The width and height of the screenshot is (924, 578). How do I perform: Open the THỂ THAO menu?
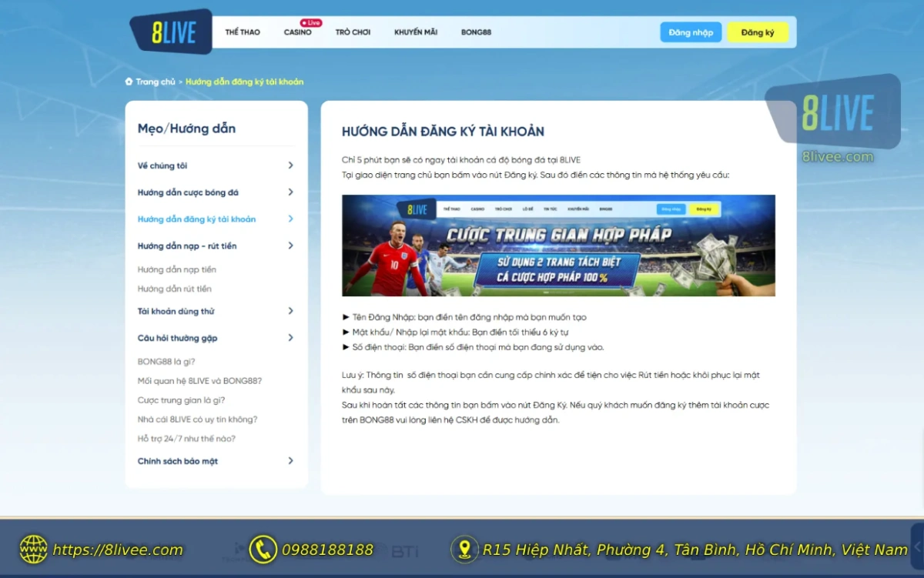[243, 32]
